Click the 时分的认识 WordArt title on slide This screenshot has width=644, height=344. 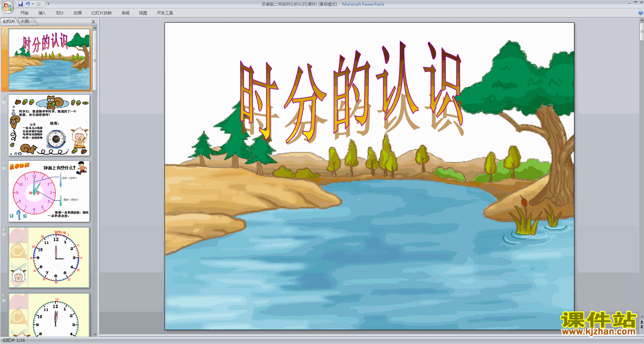[352, 93]
